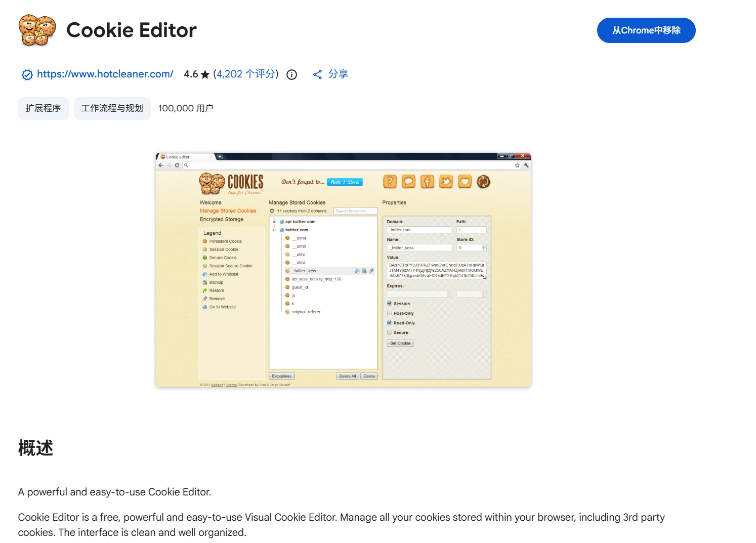
Task: Click the reload icon beside '11 cookies from 2 domains'
Action: tap(272, 211)
